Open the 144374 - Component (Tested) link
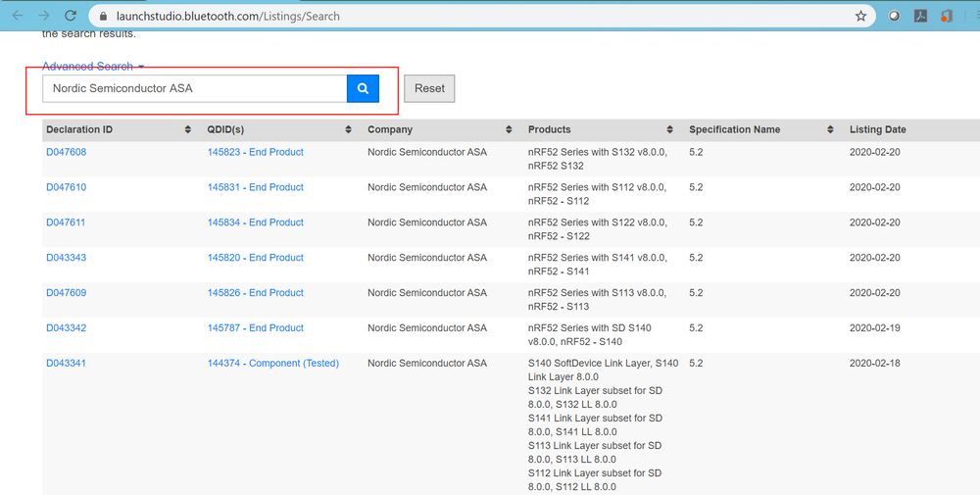The image size is (980, 495). pos(272,363)
